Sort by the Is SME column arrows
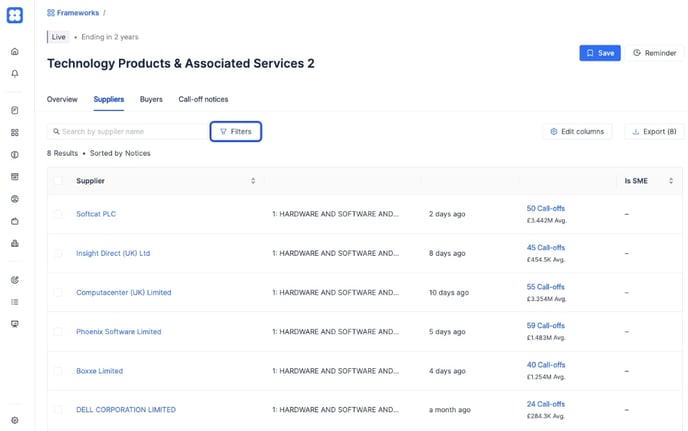Image resolution: width=688 pixels, height=431 pixels. (671, 181)
